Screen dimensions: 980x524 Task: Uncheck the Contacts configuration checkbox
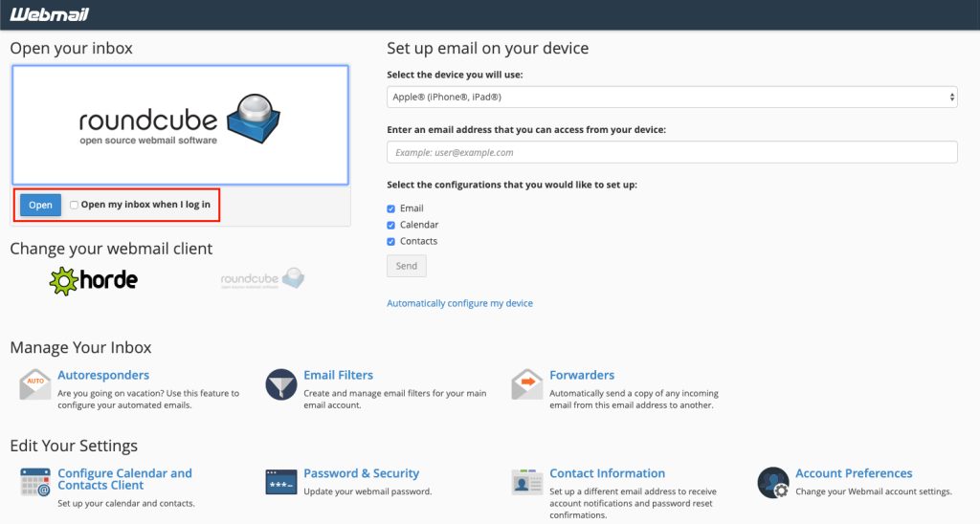390,241
